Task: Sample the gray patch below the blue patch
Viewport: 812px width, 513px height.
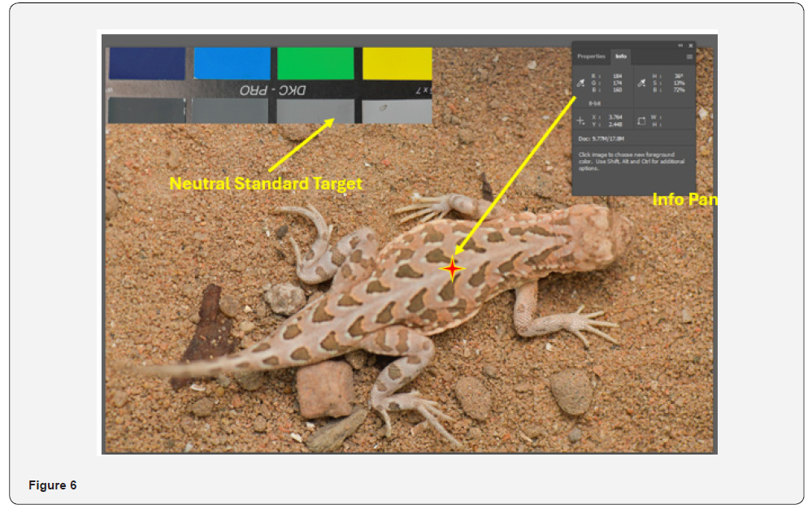Action: 231,111
